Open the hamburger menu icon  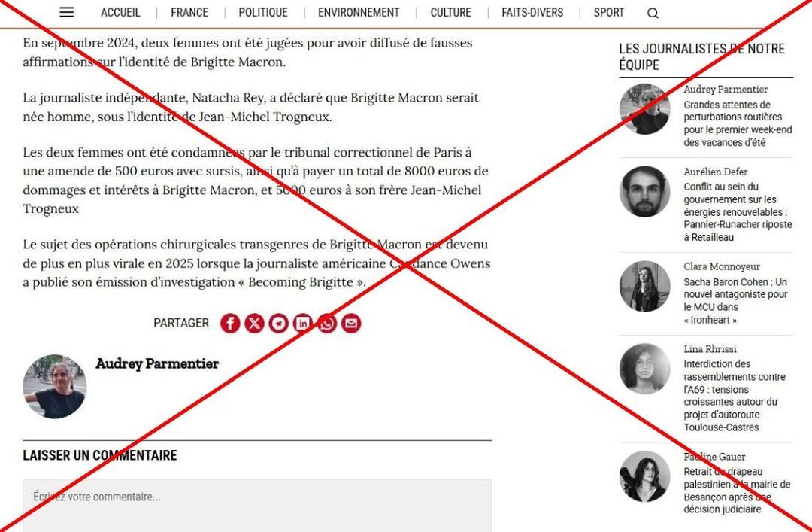[x=66, y=13]
